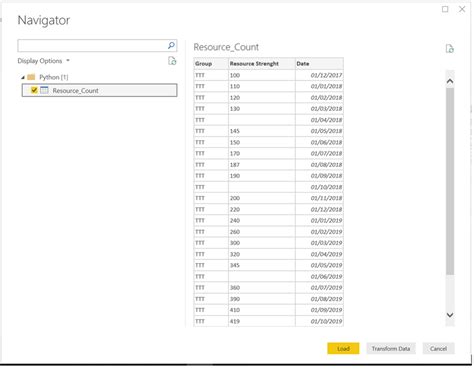
Task: Click the Python folder icon
Action: [31, 77]
